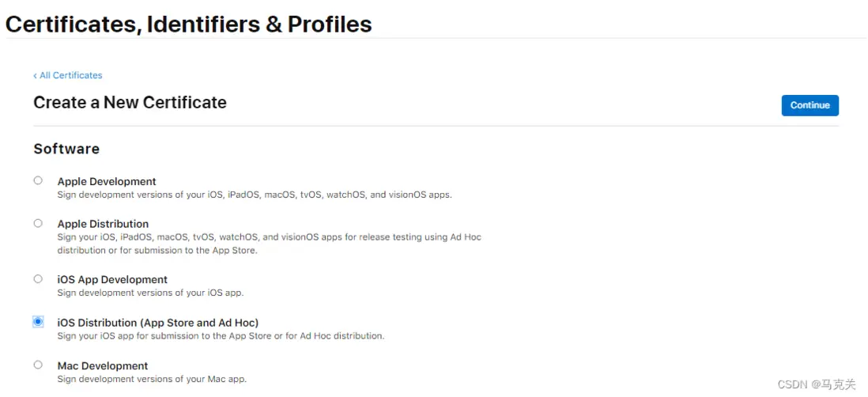
Task: Click the Apple Development label text
Action: [x=107, y=181]
